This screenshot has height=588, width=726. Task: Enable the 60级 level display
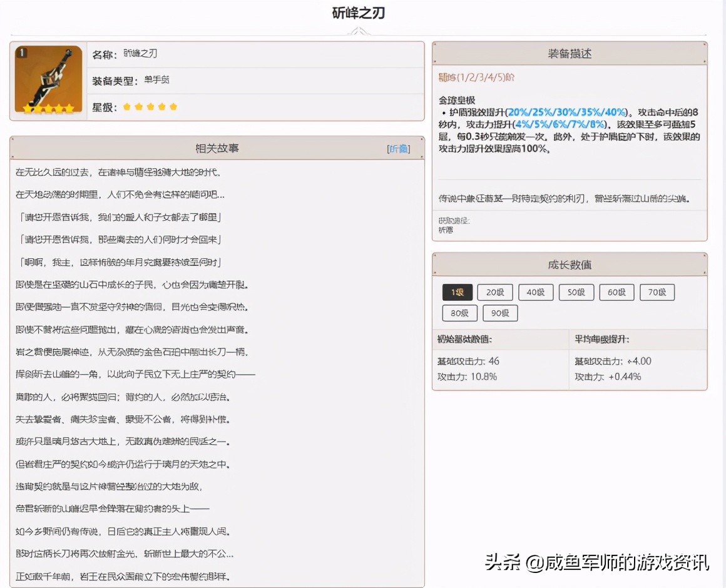coord(616,291)
